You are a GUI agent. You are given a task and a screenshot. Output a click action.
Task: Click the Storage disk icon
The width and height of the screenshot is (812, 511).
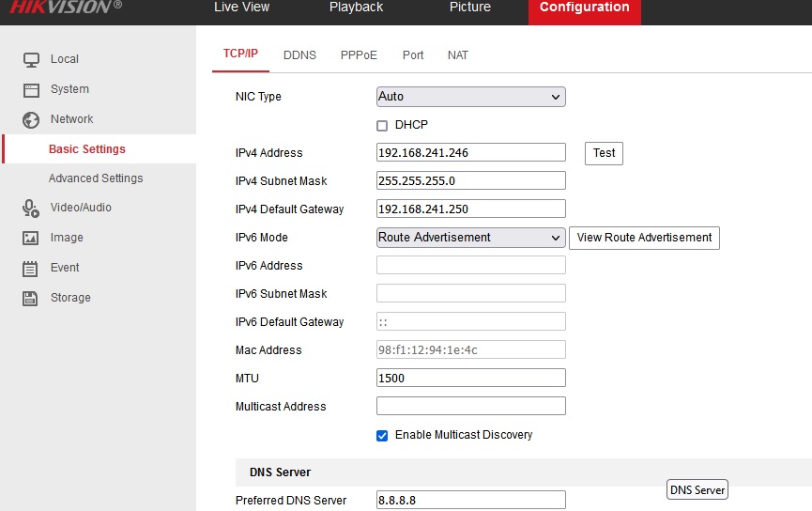tap(31, 298)
